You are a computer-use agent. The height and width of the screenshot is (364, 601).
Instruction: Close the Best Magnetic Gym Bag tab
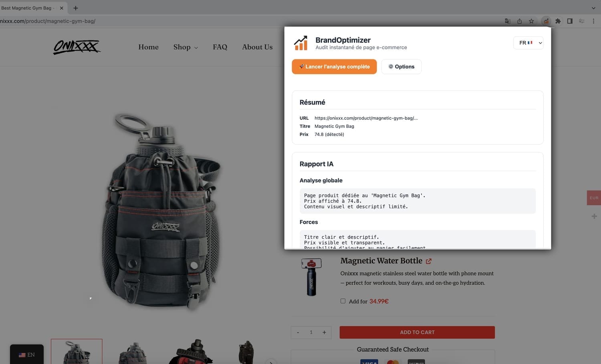(61, 8)
